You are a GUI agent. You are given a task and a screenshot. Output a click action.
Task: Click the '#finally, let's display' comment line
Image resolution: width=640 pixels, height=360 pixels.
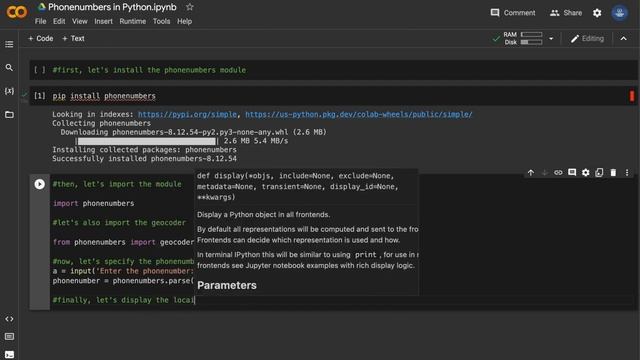pos(123,300)
